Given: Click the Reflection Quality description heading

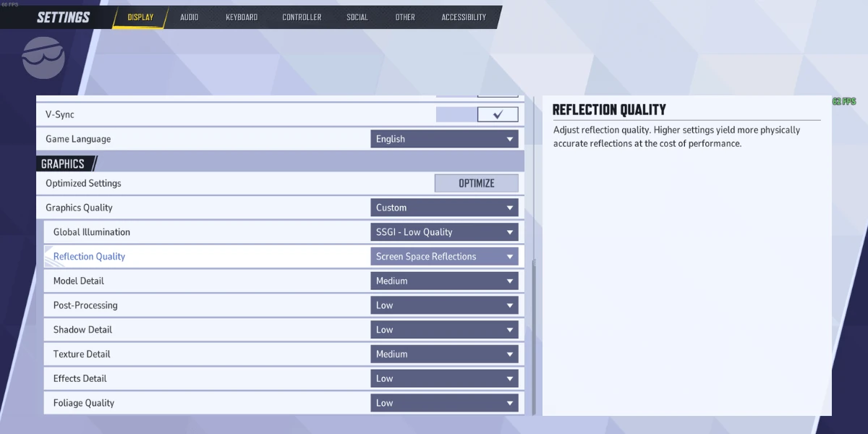Looking at the screenshot, I should tap(609, 110).
